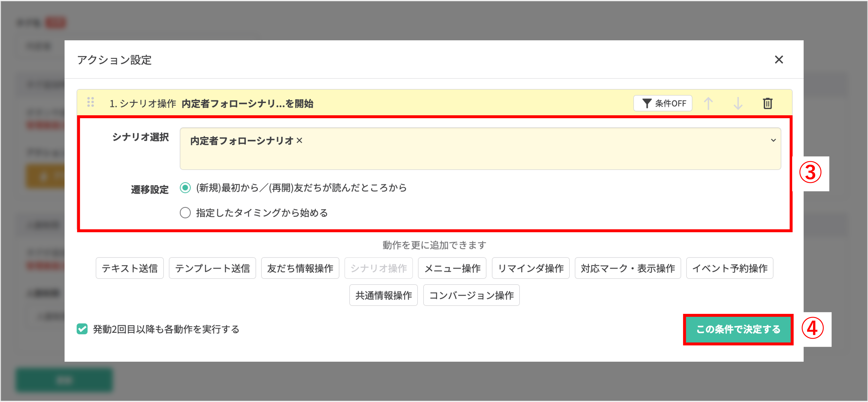Close the アクション設定 dialog
This screenshot has width=868, height=402.
point(779,60)
